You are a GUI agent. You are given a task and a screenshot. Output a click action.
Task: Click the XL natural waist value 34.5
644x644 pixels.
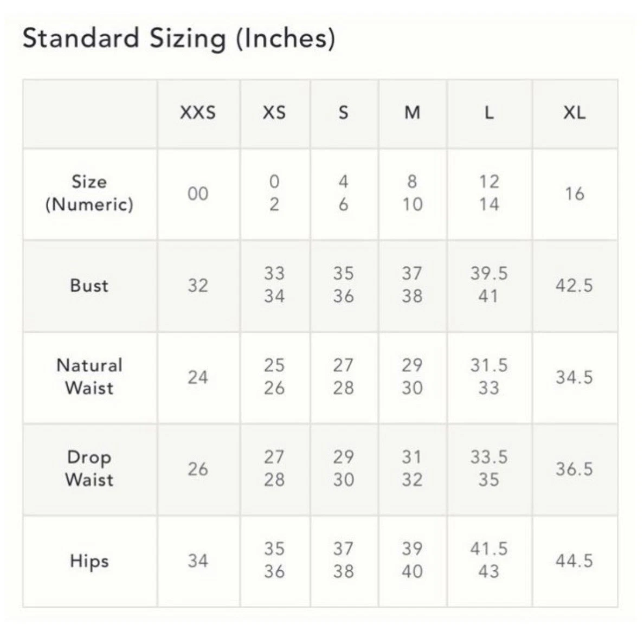574,377
